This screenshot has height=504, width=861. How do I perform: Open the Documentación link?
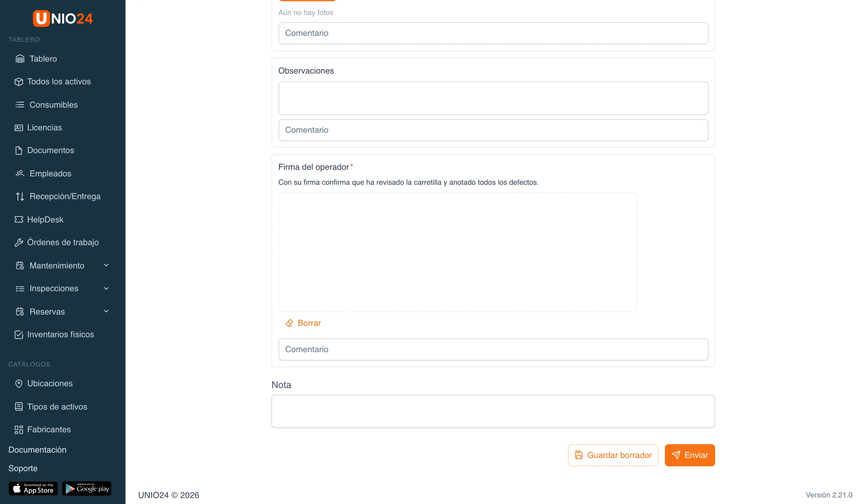pos(37,449)
